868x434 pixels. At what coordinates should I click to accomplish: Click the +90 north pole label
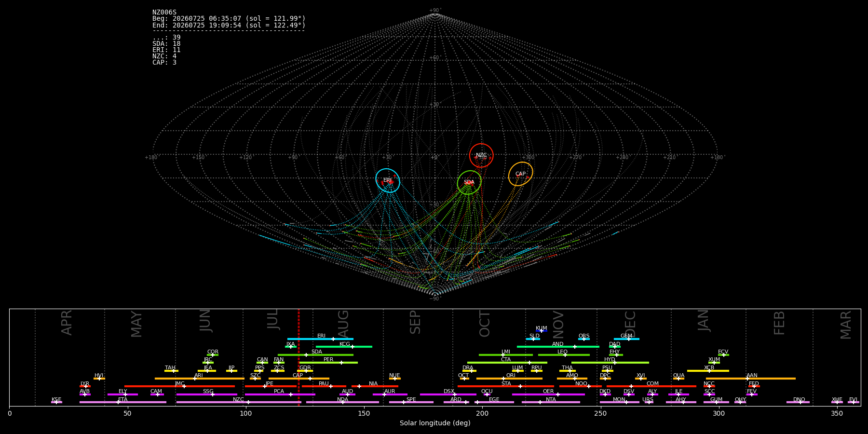[434, 11]
